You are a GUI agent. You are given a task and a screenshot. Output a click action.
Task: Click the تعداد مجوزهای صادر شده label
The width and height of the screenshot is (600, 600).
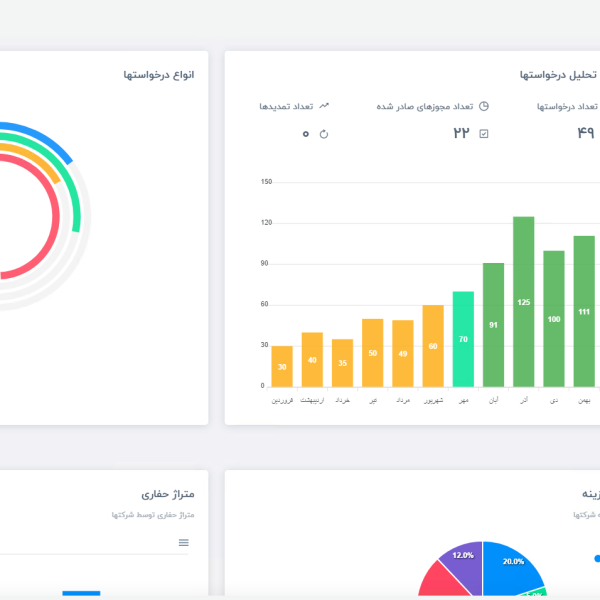pos(424,106)
